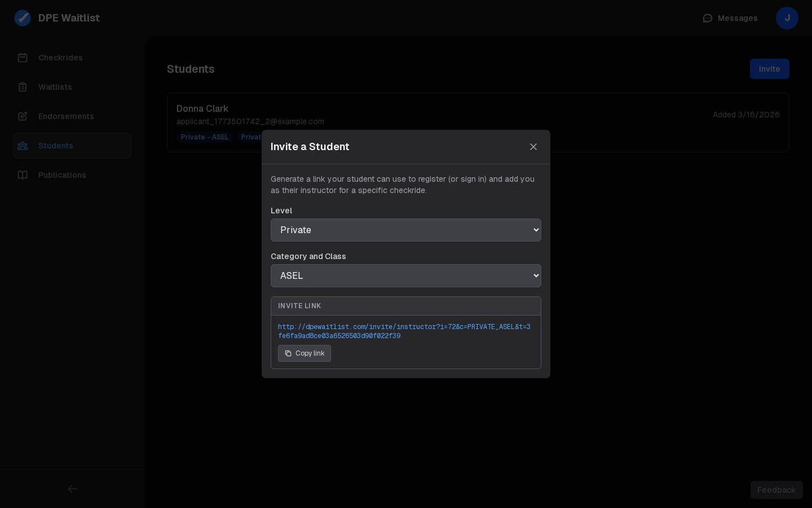Copy the invite link with Copy link button
Image resolution: width=812 pixels, height=508 pixels.
click(x=304, y=353)
